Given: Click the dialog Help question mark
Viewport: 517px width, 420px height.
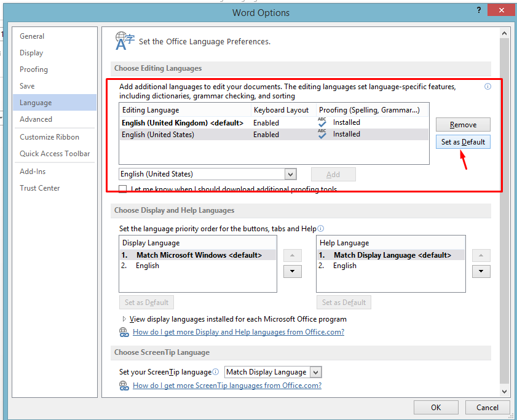Looking at the screenshot, I should [x=479, y=10].
